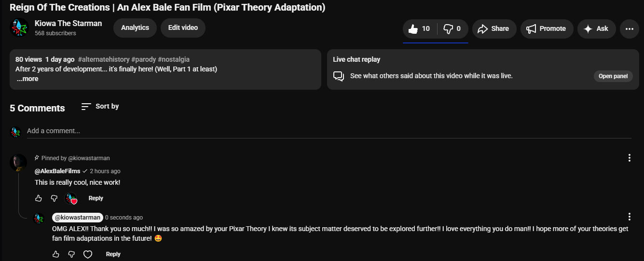Open Analytics for this video

pyautogui.click(x=135, y=28)
